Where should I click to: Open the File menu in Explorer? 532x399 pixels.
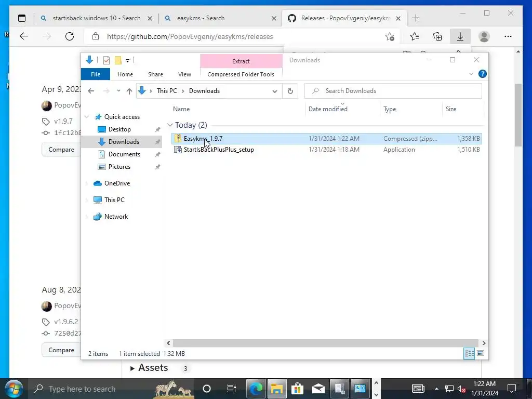point(96,74)
